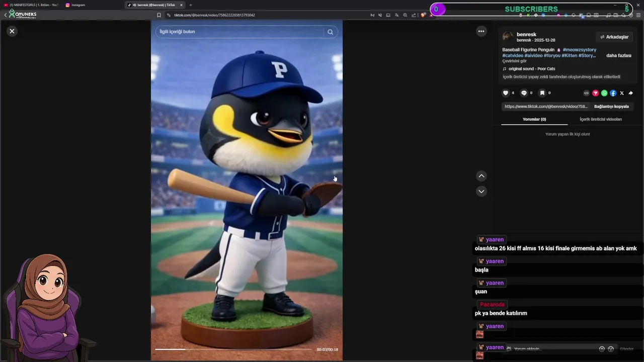Click the tiktok.com URL in address bar
644x362 pixels.
(214, 15)
